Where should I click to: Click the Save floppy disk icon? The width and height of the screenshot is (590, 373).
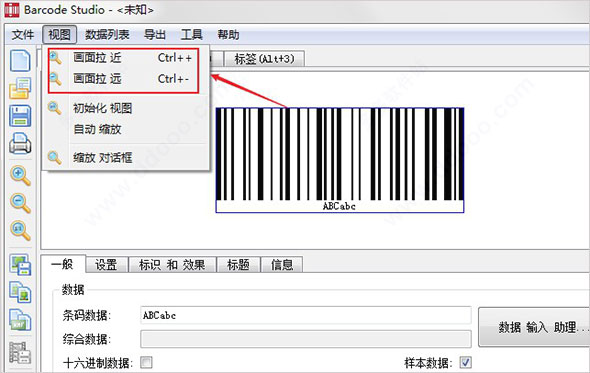click(20, 116)
